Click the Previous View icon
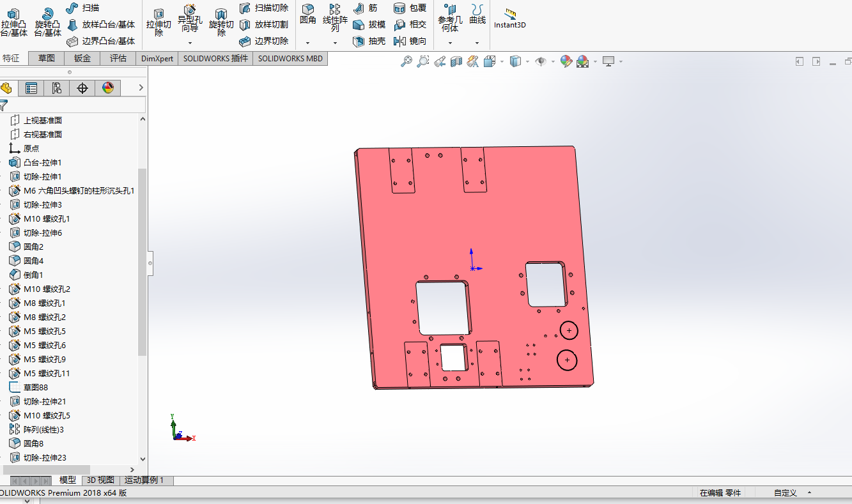852x504 pixels. [x=439, y=61]
